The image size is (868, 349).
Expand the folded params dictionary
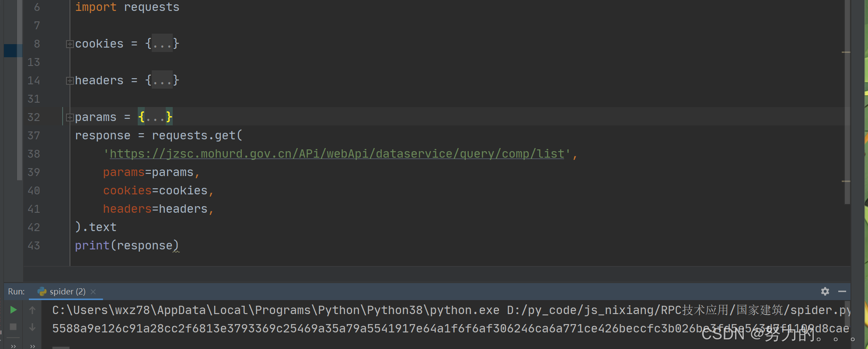pos(69,117)
